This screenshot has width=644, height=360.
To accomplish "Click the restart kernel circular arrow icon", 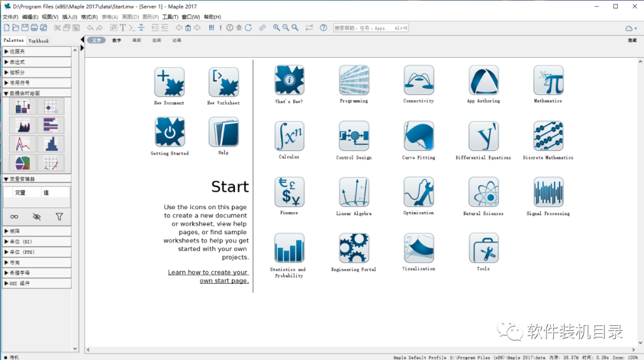I will (249, 28).
